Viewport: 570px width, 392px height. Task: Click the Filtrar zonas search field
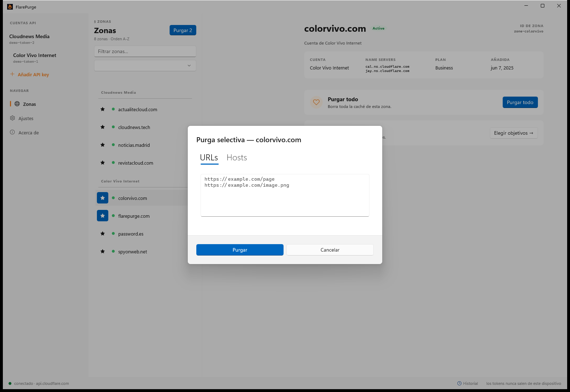point(145,51)
